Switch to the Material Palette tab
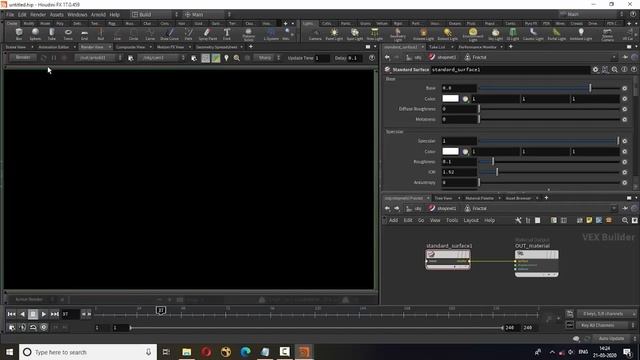Viewport: 640px width, 360px height. click(x=479, y=198)
